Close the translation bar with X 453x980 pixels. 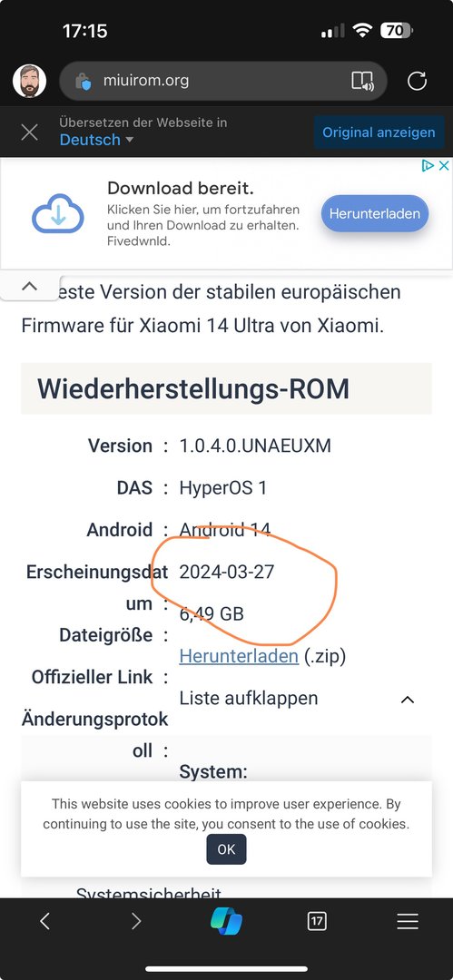29,132
